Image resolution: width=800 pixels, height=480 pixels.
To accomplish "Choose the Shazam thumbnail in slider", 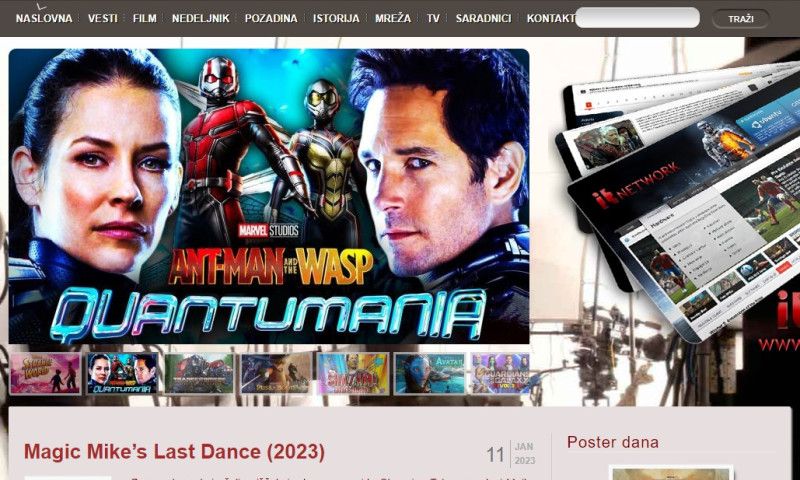I will [x=353, y=373].
